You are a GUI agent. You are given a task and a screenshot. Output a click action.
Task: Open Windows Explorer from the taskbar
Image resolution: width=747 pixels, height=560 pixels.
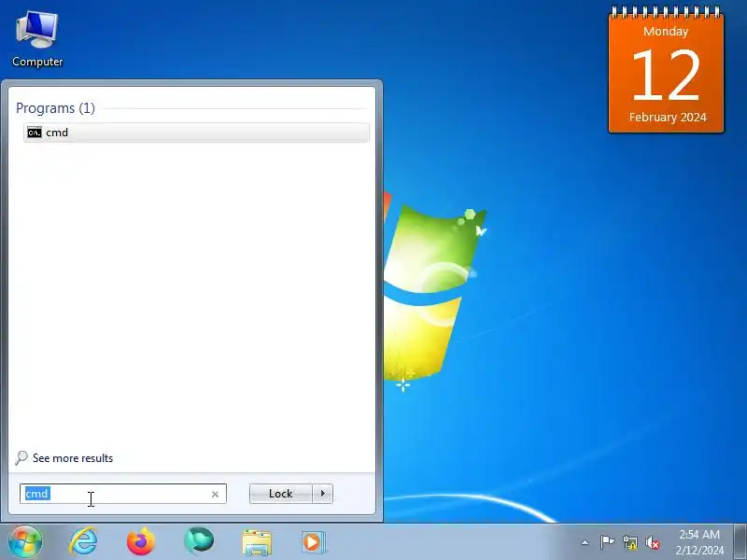pyautogui.click(x=257, y=542)
